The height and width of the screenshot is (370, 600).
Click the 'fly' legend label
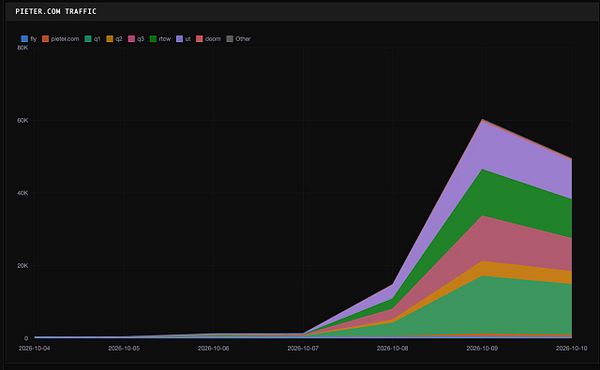33,39
